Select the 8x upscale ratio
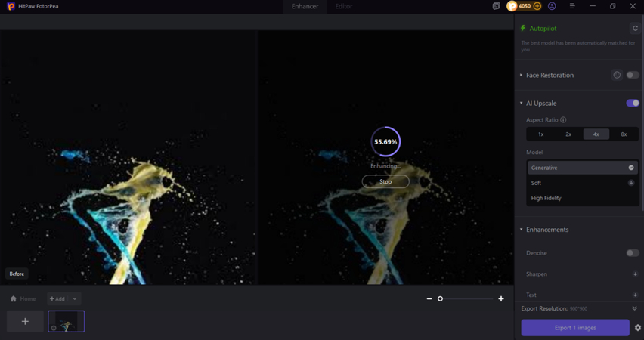This screenshot has height=340, width=644. (624, 134)
